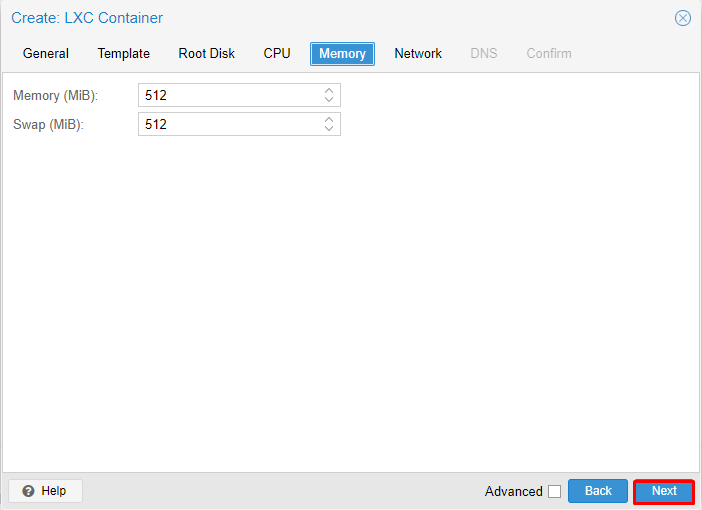
Task: Click the Advanced label text
Action: pos(514,491)
